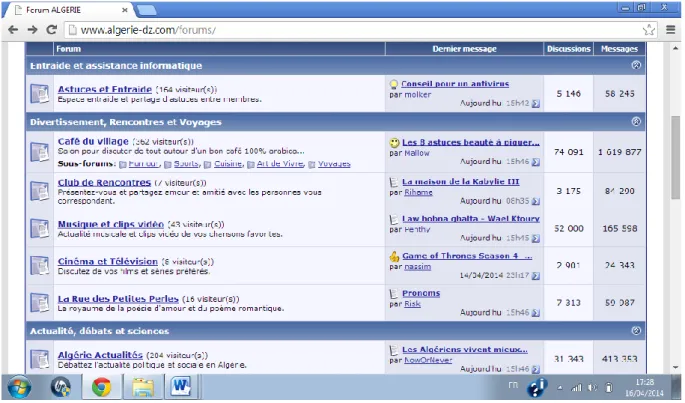This screenshot has width=685, height=403.
Task: Click the Astuces et Entraide forum icon
Action: tap(40, 94)
